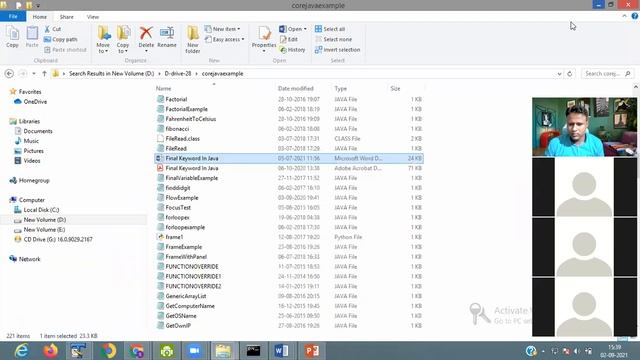Image resolution: width=640 pixels, height=360 pixels.
Task: Open Music library
Action: pyautogui.click(x=31, y=141)
